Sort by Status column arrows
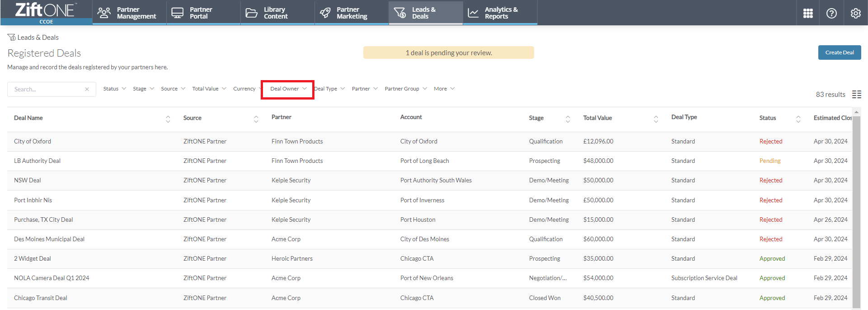The height and width of the screenshot is (310, 868). coord(798,119)
